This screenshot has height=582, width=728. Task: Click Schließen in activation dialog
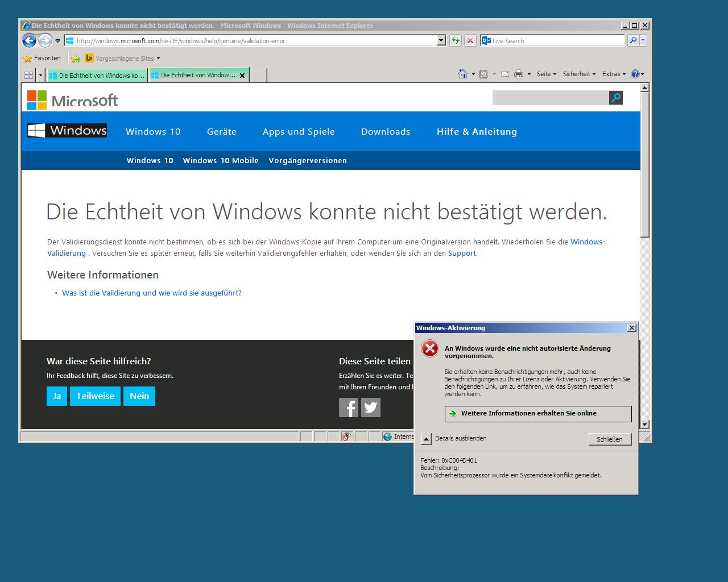coord(610,439)
